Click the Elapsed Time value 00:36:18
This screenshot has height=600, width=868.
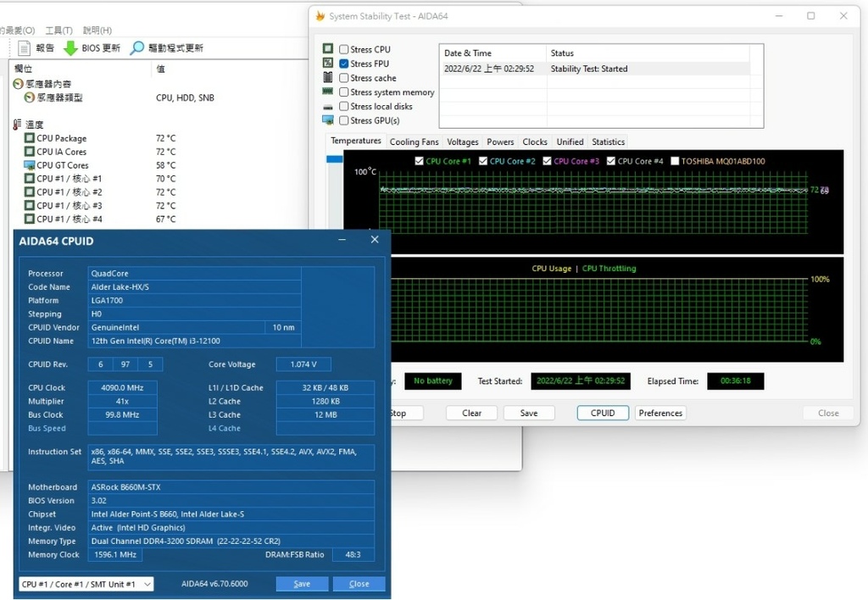(735, 381)
